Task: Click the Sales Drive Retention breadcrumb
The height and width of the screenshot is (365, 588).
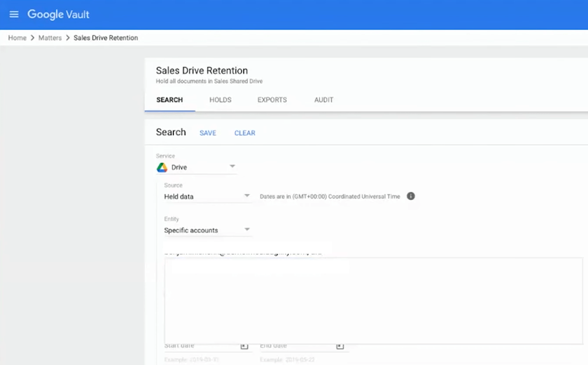Action: [105, 38]
